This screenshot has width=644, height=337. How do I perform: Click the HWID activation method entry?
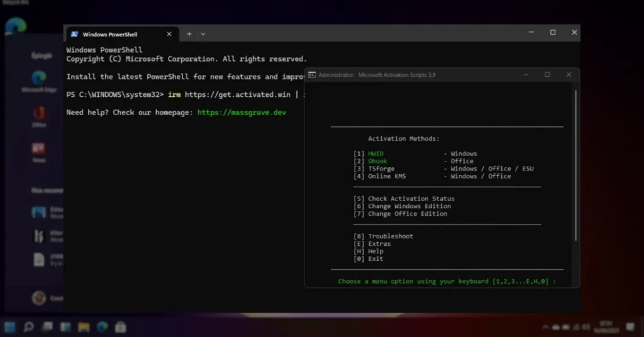tap(375, 153)
